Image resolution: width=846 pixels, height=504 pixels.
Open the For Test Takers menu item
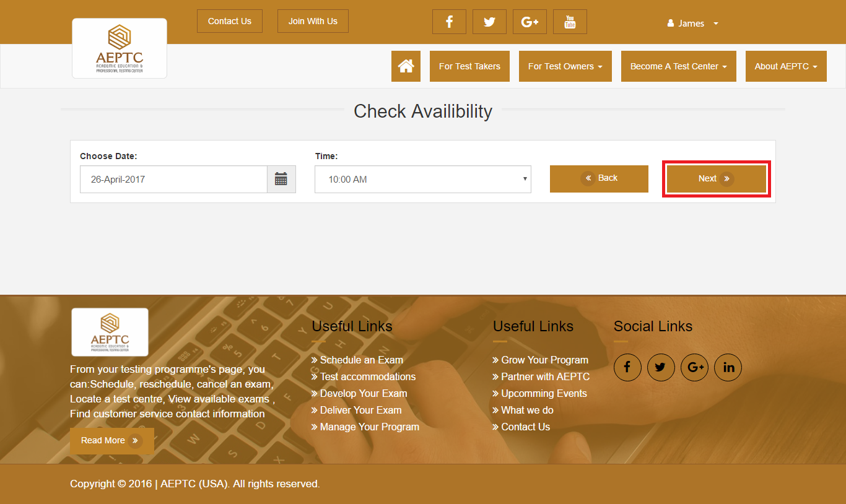pyautogui.click(x=469, y=66)
